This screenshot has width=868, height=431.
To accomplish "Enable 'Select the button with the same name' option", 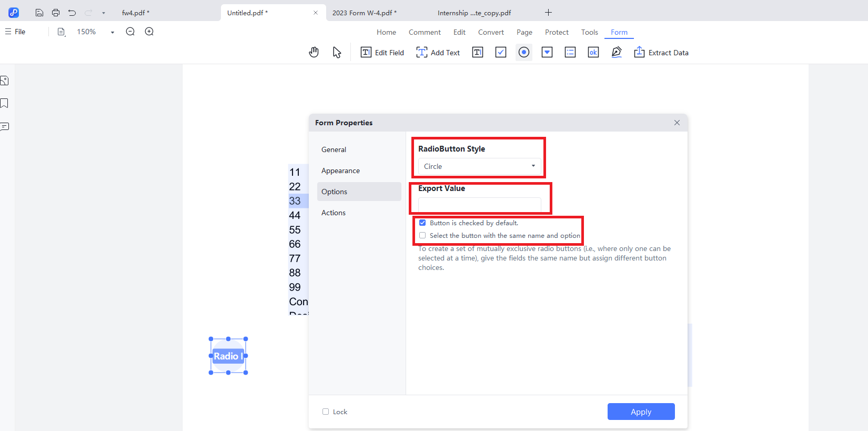I will 422,236.
